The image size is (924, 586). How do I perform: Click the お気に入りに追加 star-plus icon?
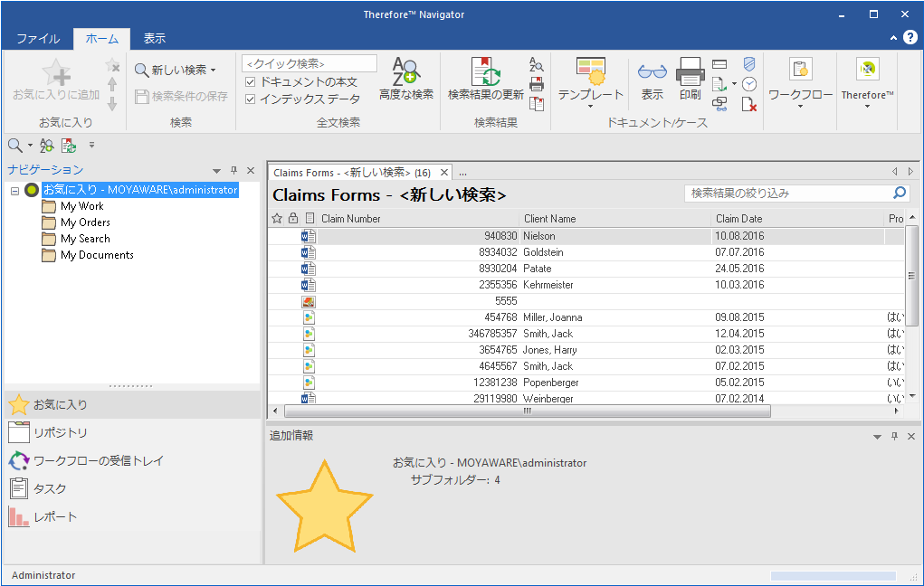[57, 71]
